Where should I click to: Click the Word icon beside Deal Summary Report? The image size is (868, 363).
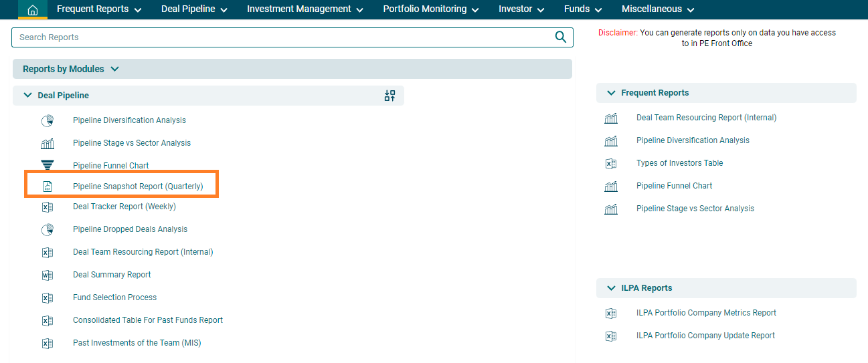(48, 275)
